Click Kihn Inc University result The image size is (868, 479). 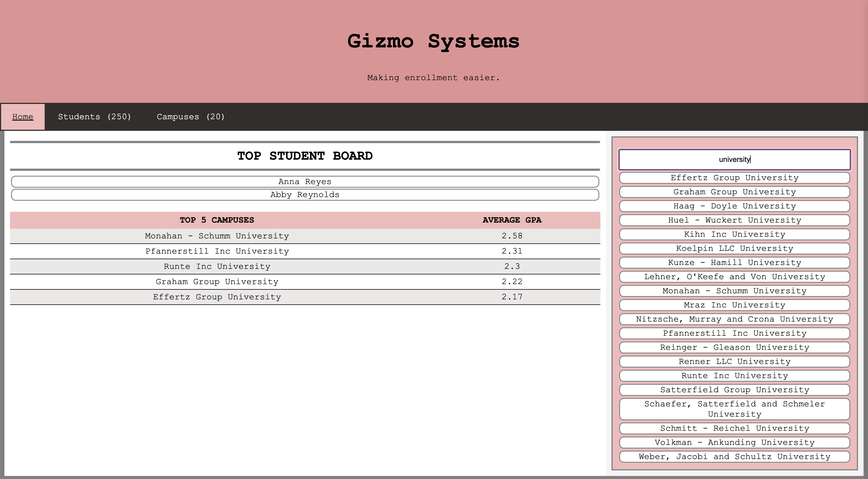point(734,235)
